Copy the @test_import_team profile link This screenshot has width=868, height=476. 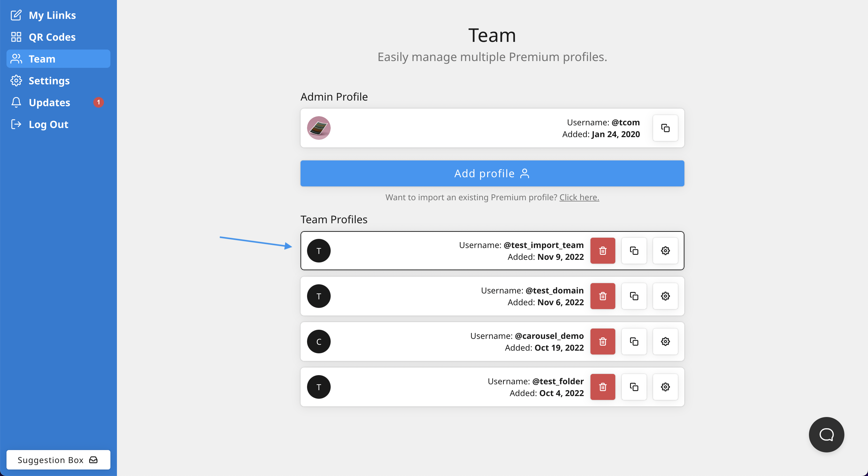(x=634, y=251)
